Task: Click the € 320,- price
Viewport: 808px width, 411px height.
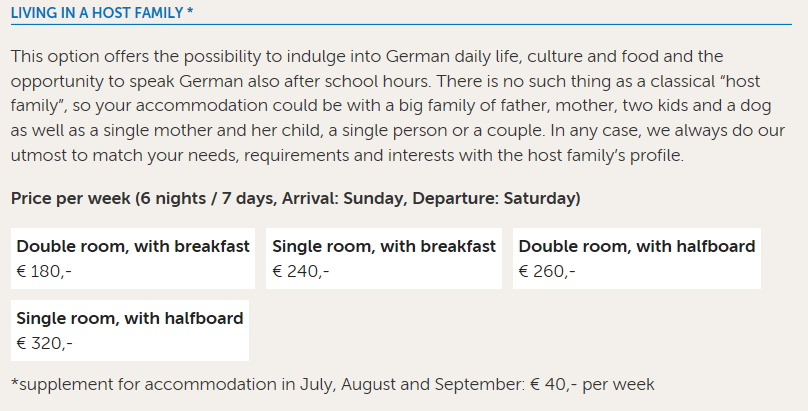Action: pos(44,343)
